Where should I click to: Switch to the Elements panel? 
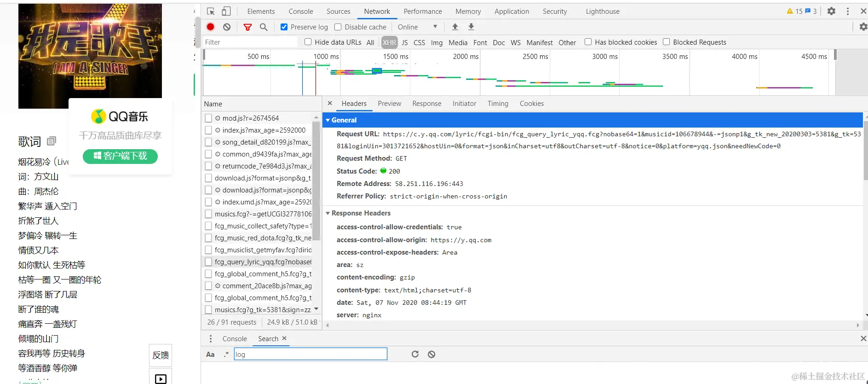tap(261, 12)
